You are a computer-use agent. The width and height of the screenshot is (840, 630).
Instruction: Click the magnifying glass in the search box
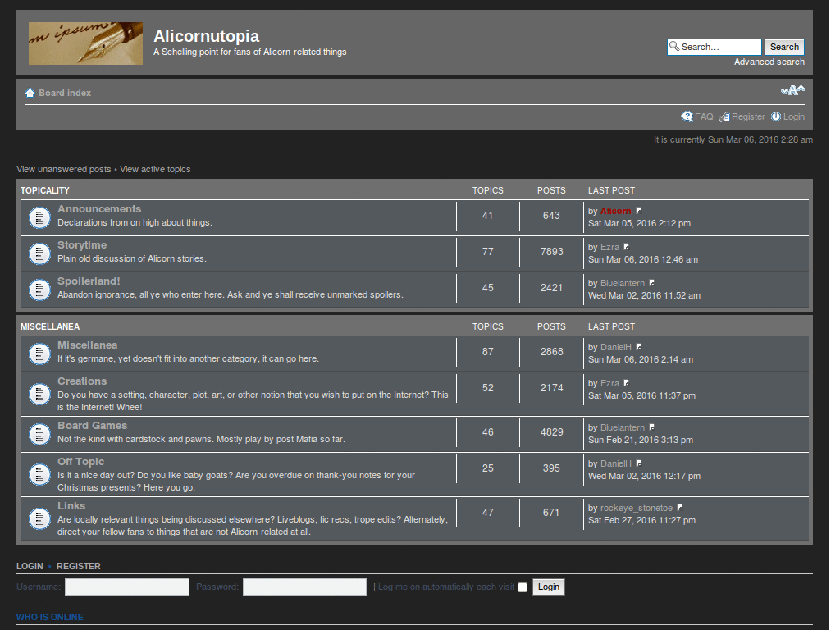click(673, 47)
